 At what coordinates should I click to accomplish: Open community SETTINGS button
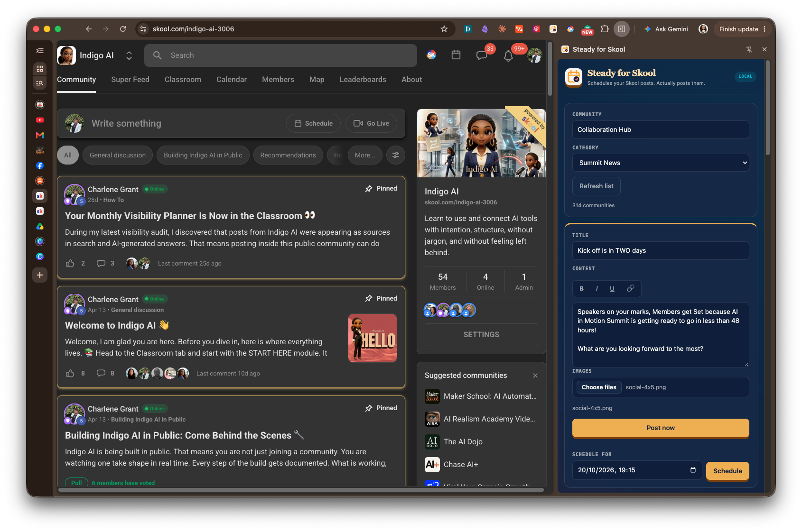pyautogui.click(x=481, y=334)
